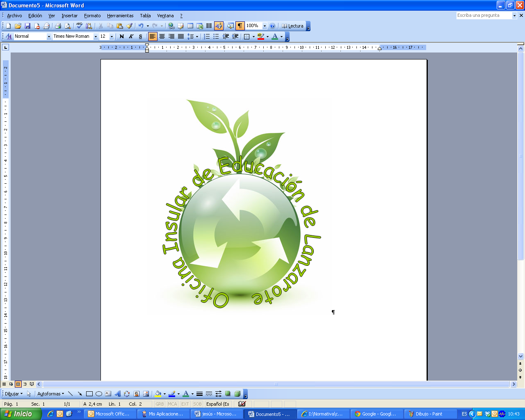
Task: Select the Arrow drawing tool
Action: pyautogui.click(x=80, y=394)
